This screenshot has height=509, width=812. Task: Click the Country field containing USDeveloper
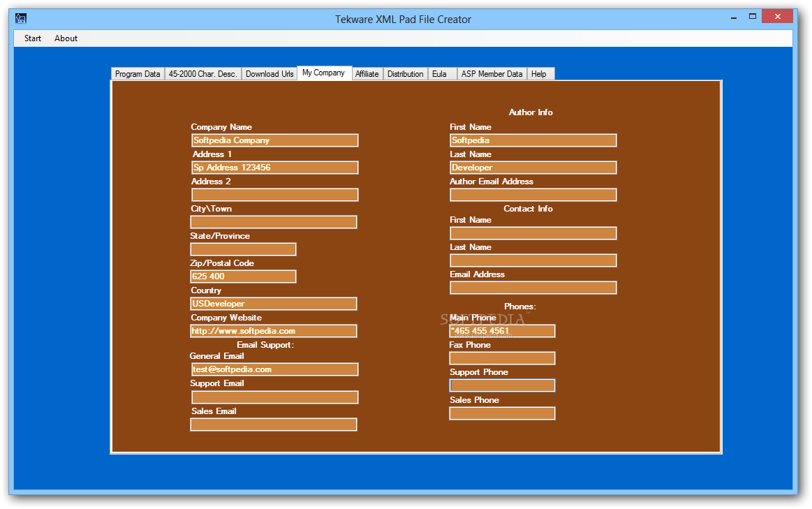pos(274,304)
